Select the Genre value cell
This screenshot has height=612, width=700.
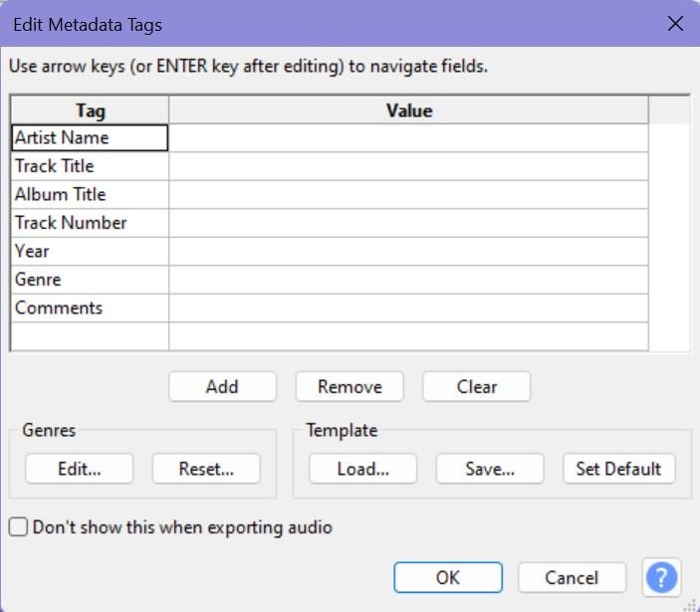coord(408,280)
